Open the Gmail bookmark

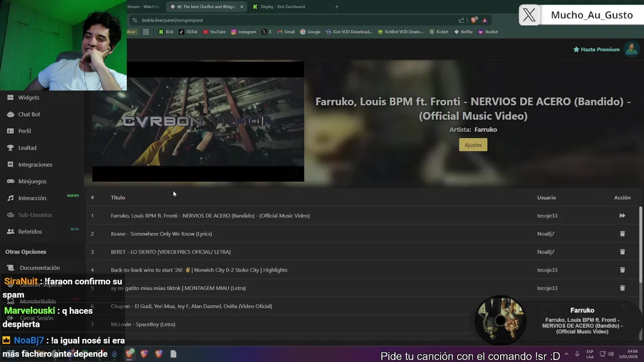pos(286,32)
